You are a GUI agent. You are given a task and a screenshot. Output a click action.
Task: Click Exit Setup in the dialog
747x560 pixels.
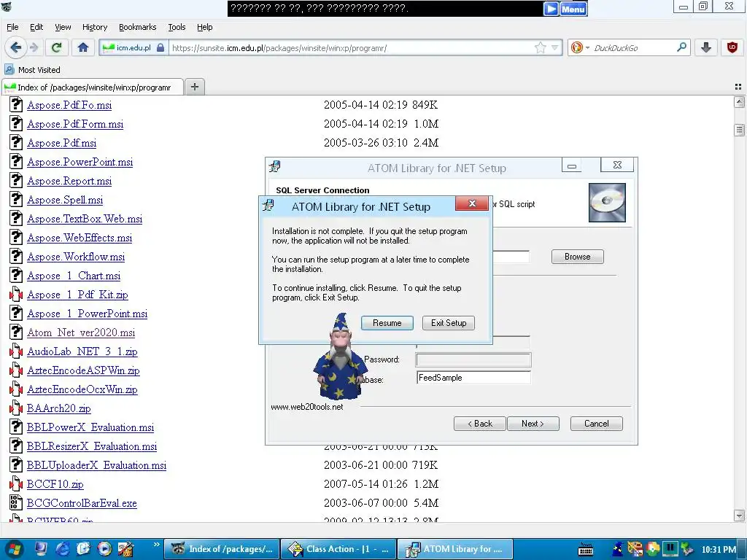pos(449,323)
